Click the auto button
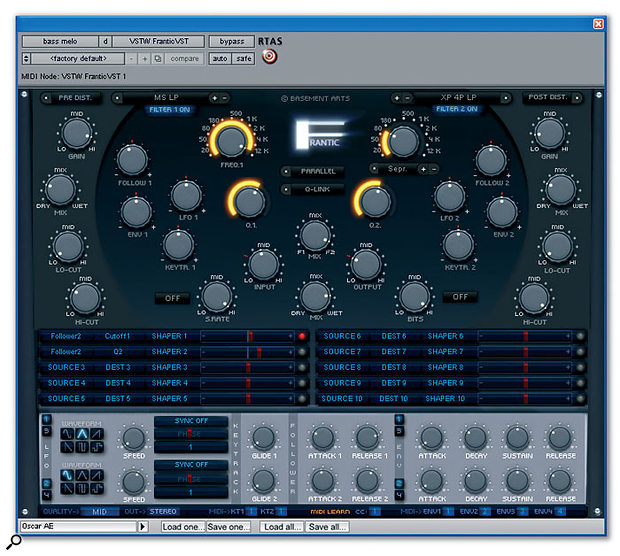 pyautogui.click(x=220, y=59)
